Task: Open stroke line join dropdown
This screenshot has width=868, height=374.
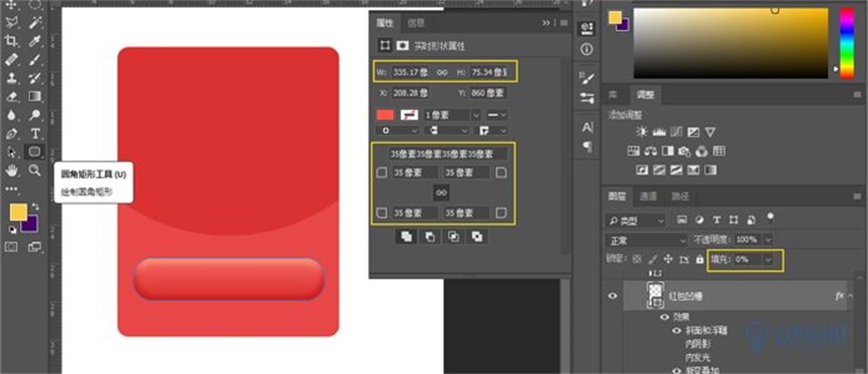Action: pyautogui.click(x=493, y=131)
